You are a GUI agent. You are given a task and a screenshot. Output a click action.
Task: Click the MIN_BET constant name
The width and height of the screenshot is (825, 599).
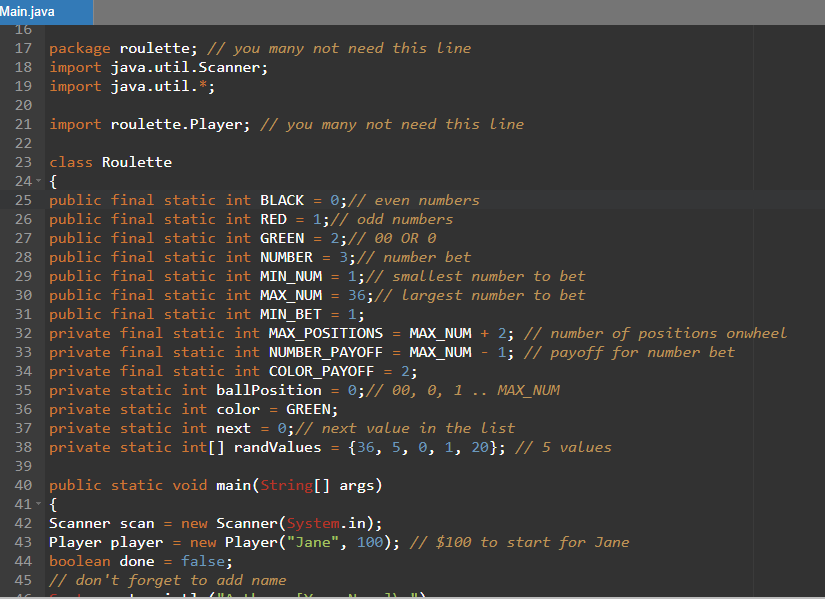290,314
